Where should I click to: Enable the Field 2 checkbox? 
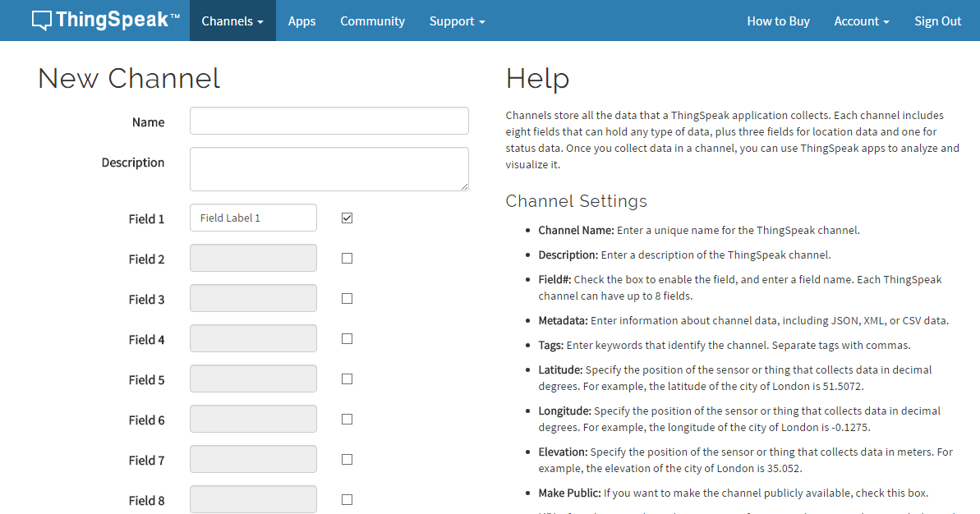click(x=347, y=258)
